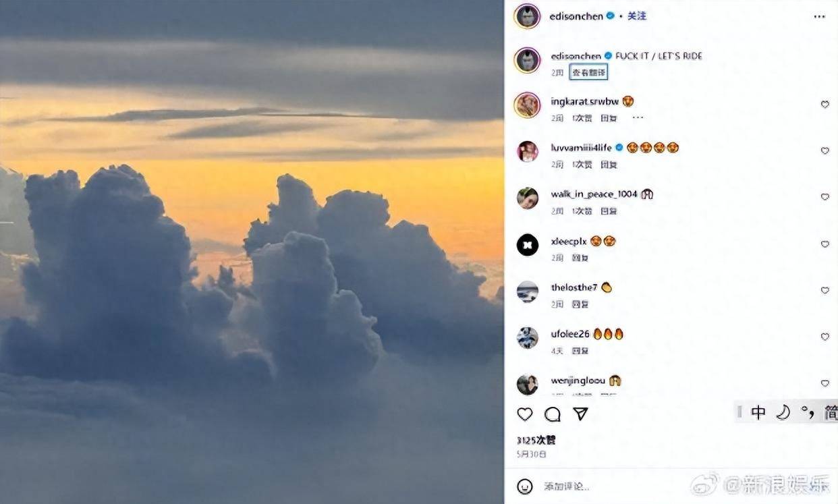Screen dimensions: 838x504
Task: Like the post with the heart icon
Action: (525, 414)
